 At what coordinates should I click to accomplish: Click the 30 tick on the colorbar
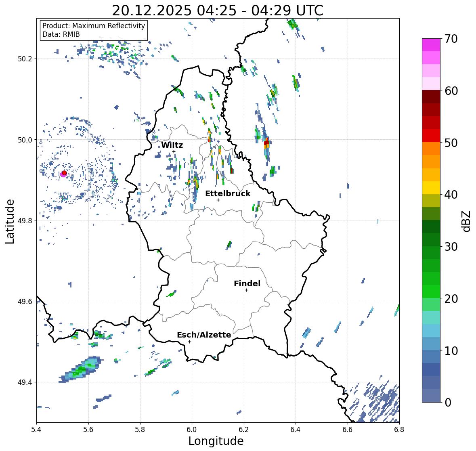click(x=451, y=247)
